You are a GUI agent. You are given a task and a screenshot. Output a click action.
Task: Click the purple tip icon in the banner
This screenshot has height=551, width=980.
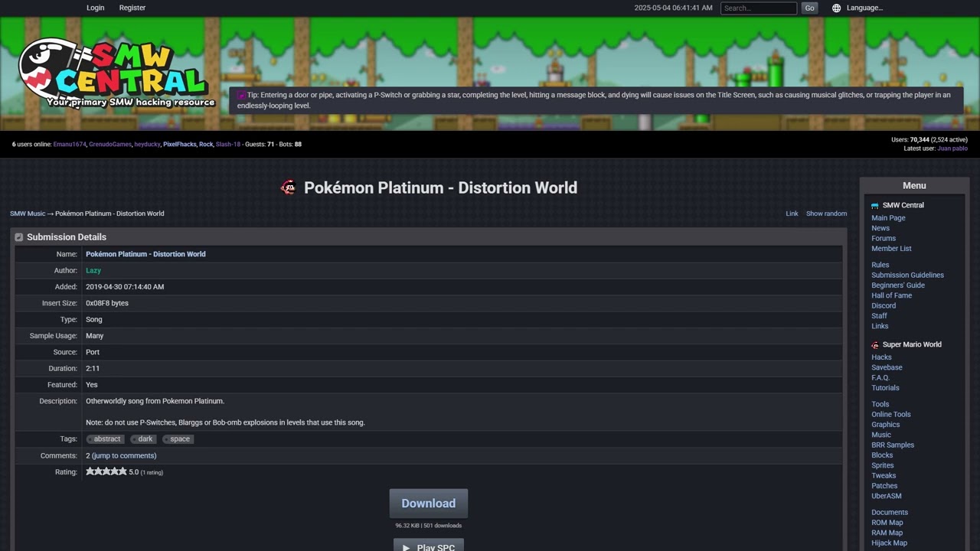pos(241,95)
